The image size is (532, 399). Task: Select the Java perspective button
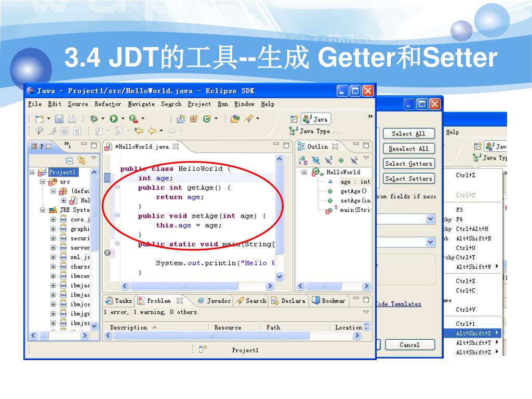[315, 119]
